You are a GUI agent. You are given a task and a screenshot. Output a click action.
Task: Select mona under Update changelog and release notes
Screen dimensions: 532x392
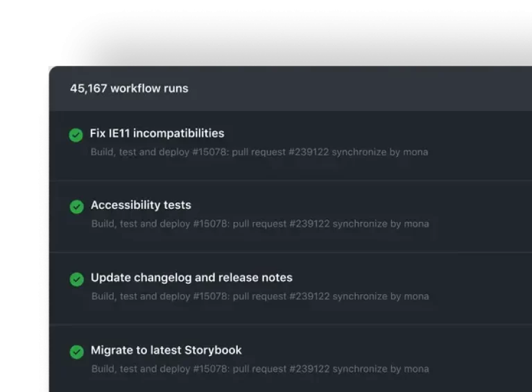416,296
